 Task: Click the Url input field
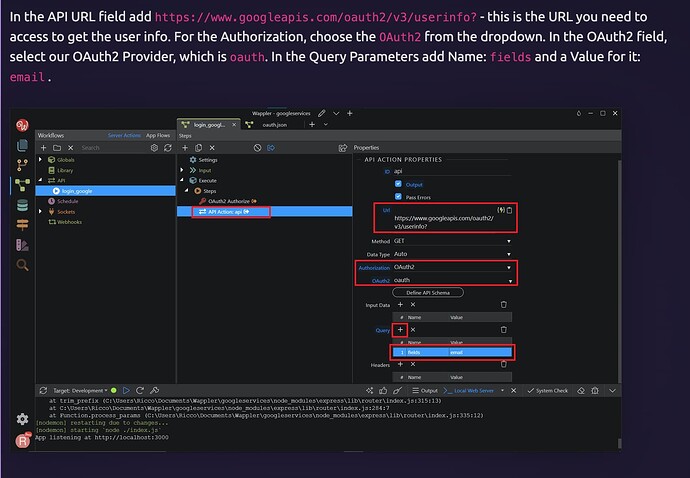(x=444, y=222)
